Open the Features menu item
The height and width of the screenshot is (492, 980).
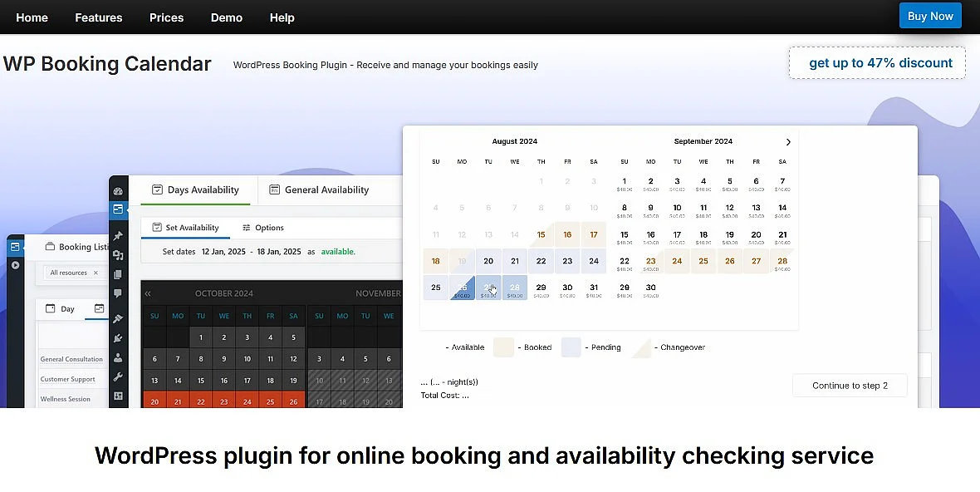click(99, 17)
